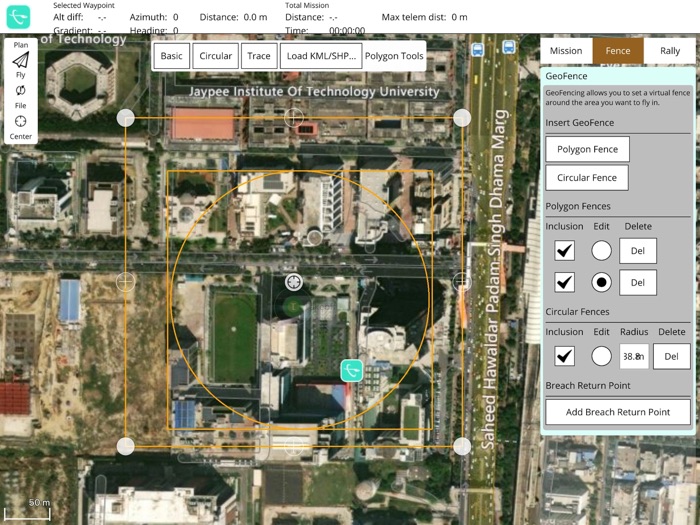700x525 pixels.
Task: Click the left bus stop icon on map
Action: click(477, 49)
